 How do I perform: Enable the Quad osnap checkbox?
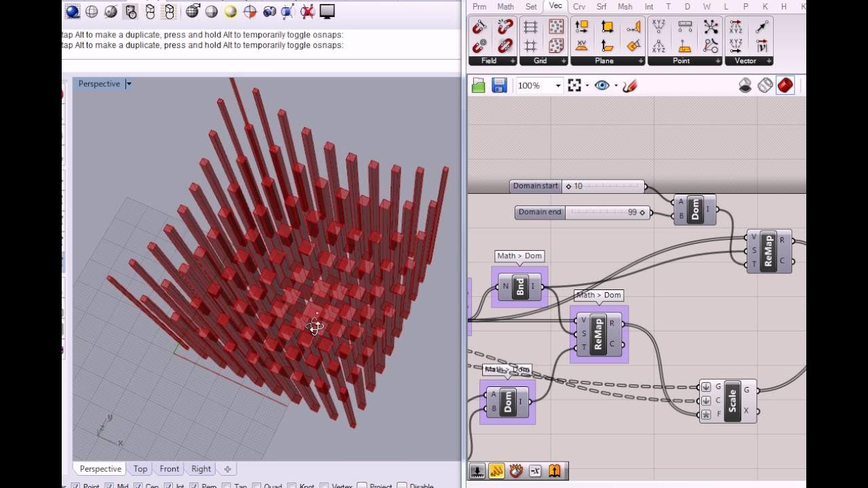point(256,486)
